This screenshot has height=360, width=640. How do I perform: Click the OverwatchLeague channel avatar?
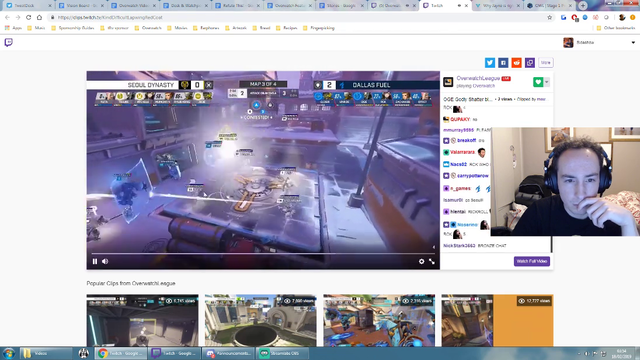pyautogui.click(x=448, y=82)
